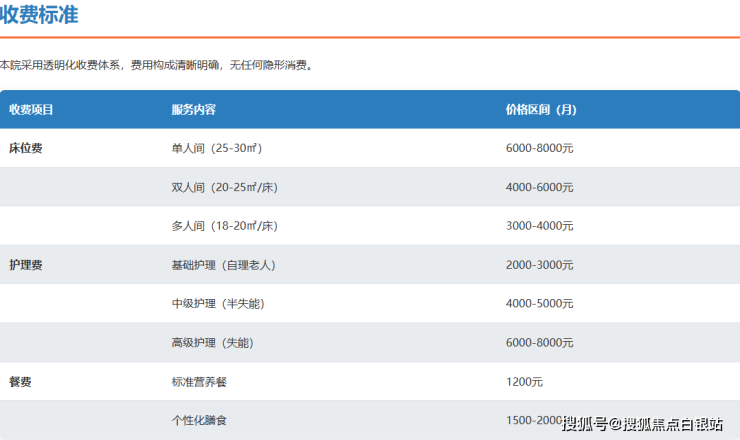
Task: Click the 标准营养餐 service cell
Action: point(206,382)
